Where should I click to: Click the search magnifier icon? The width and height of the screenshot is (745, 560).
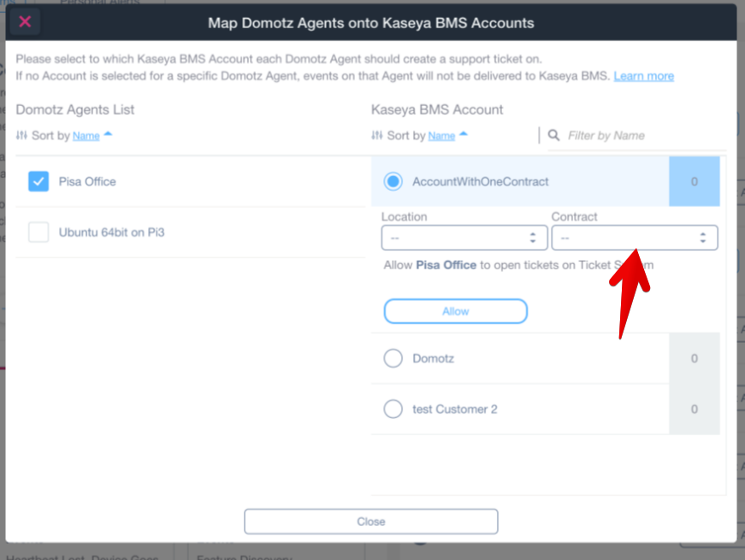tap(553, 135)
